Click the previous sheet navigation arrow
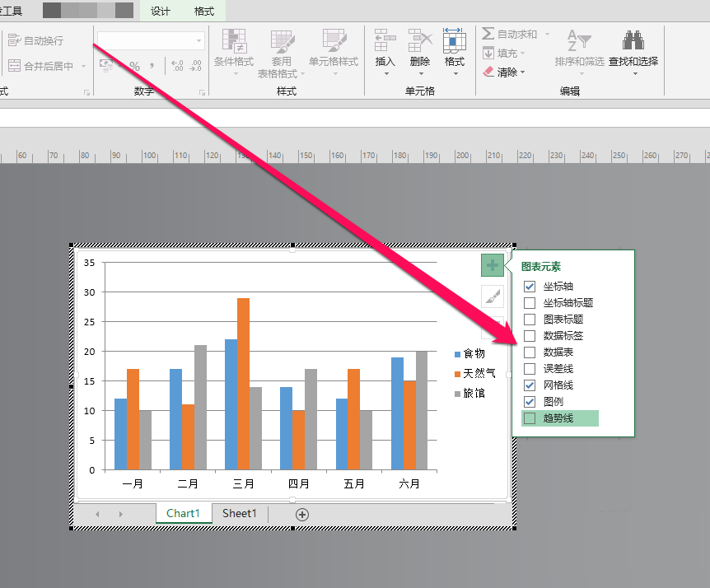Screen dimensions: 710x588 coord(97,514)
